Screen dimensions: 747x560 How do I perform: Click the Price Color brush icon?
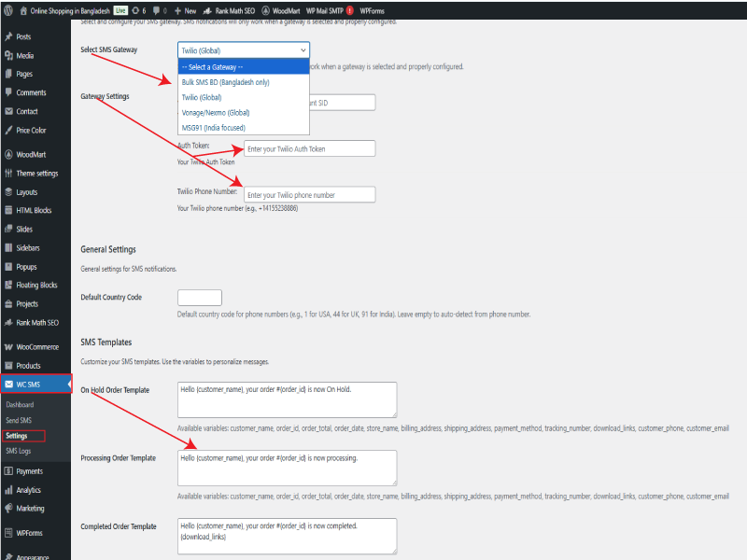click(x=8, y=130)
